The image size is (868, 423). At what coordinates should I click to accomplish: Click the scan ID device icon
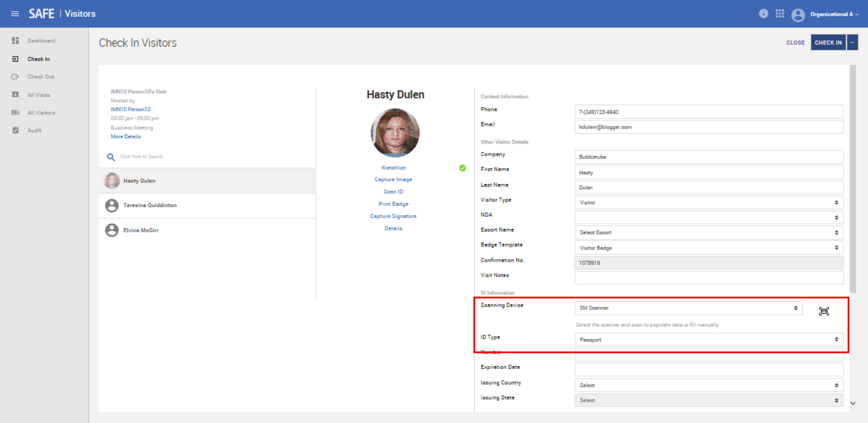click(824, 311)
